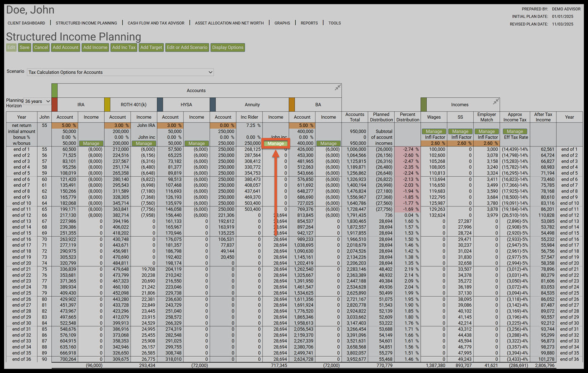Click the blue color tag beside Annuity
Image resolution: width=588 pixels, height=373 pixels.
pyautogui.click(x=213, y=104)
